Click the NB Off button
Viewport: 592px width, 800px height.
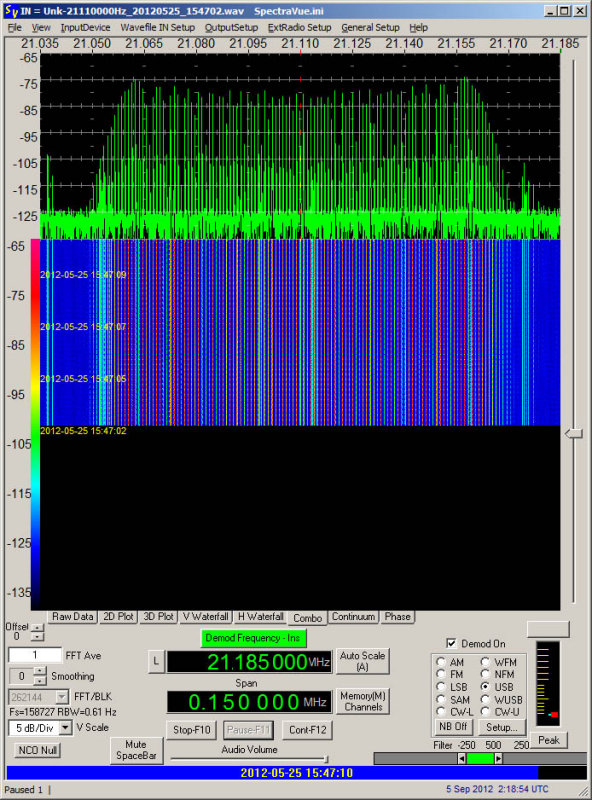pos(453,727)
